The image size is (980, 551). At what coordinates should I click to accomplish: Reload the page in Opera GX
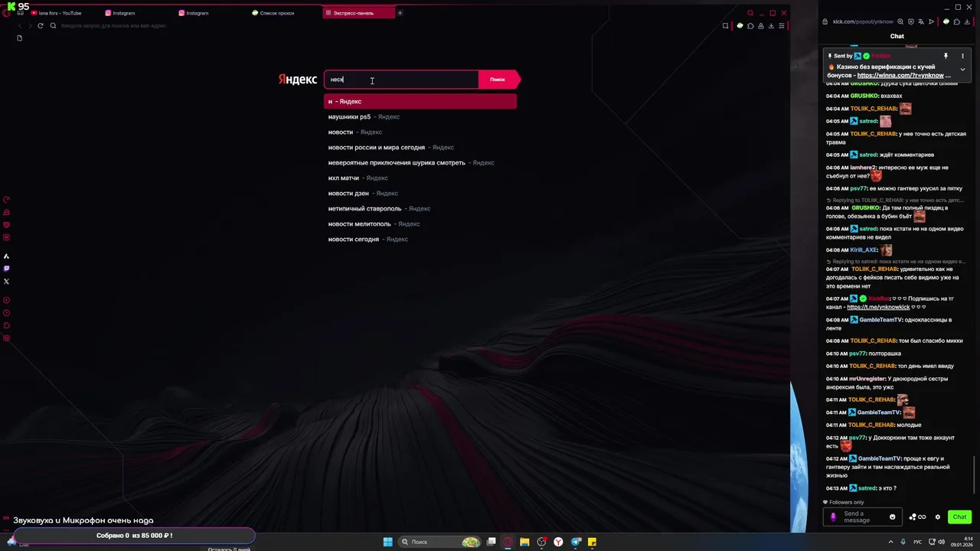point(41,25)
